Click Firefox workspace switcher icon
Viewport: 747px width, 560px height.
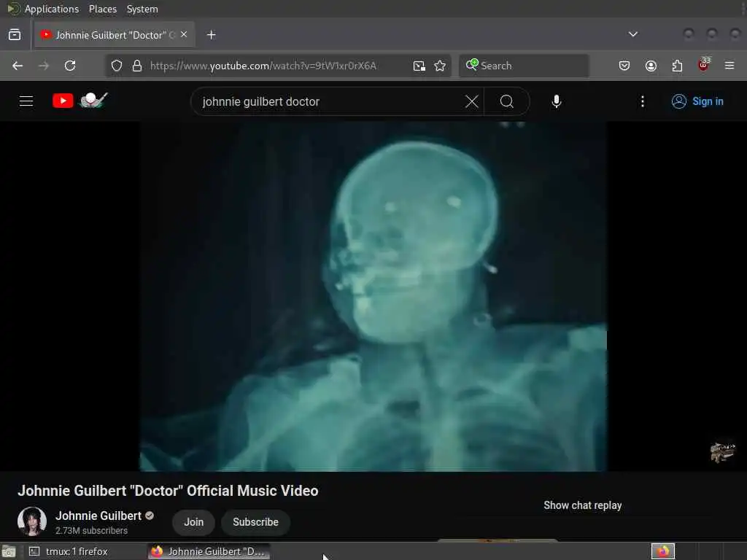(663, 551)
